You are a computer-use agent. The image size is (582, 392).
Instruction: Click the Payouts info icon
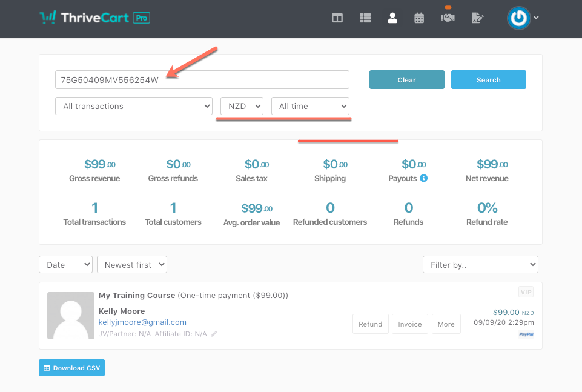click(423, 178)
